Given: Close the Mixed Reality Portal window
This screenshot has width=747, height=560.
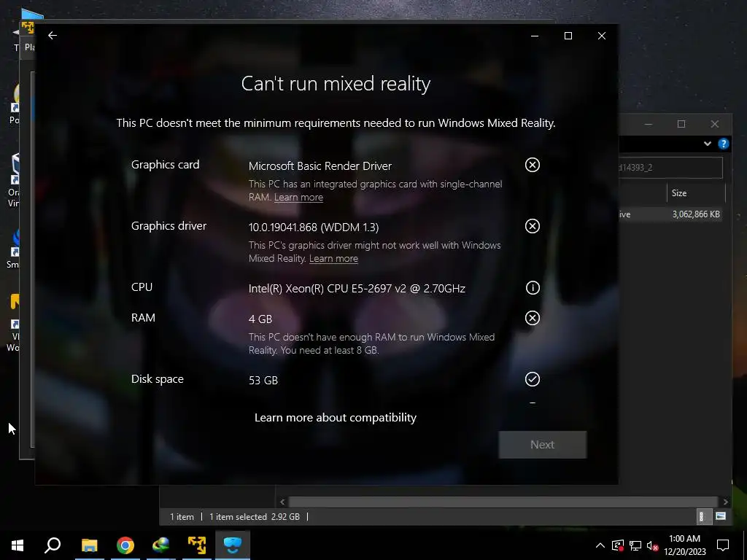Looking at the screenshot, I should coord(602,36).
